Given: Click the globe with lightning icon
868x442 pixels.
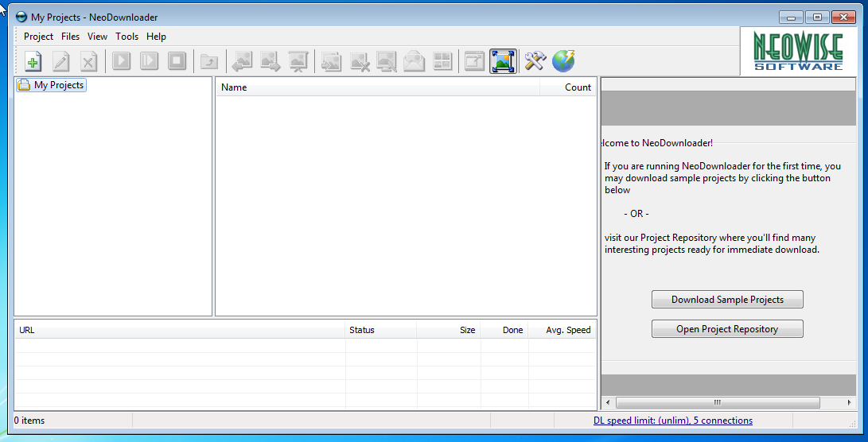Looking at the screenshot, I should click(x=563, y=61).
